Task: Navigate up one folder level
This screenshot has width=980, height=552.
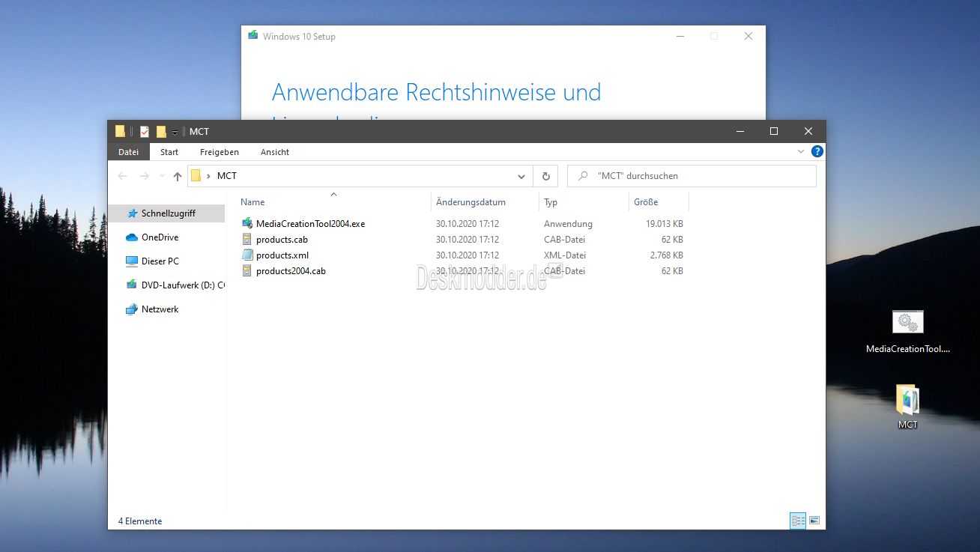Action: [178, 176]
